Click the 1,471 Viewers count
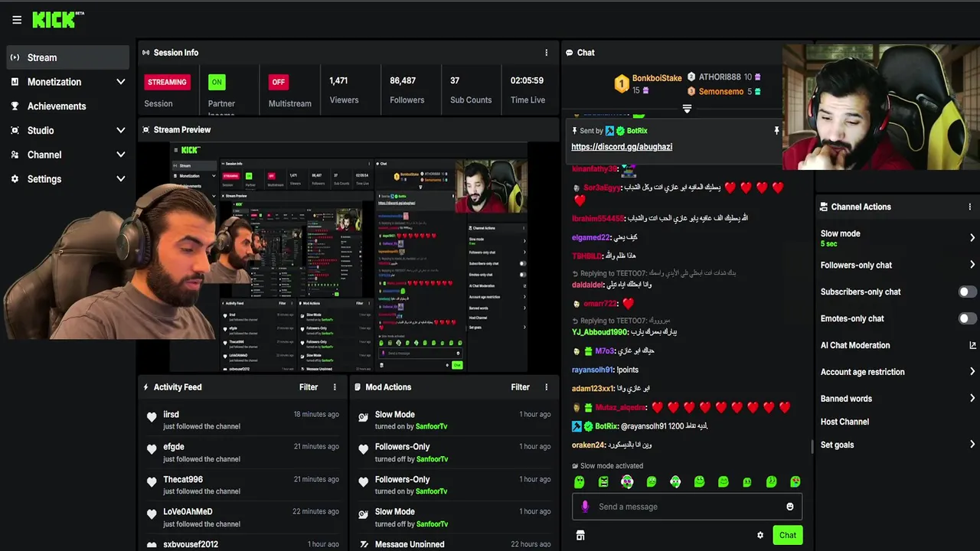 pos(338,80)
